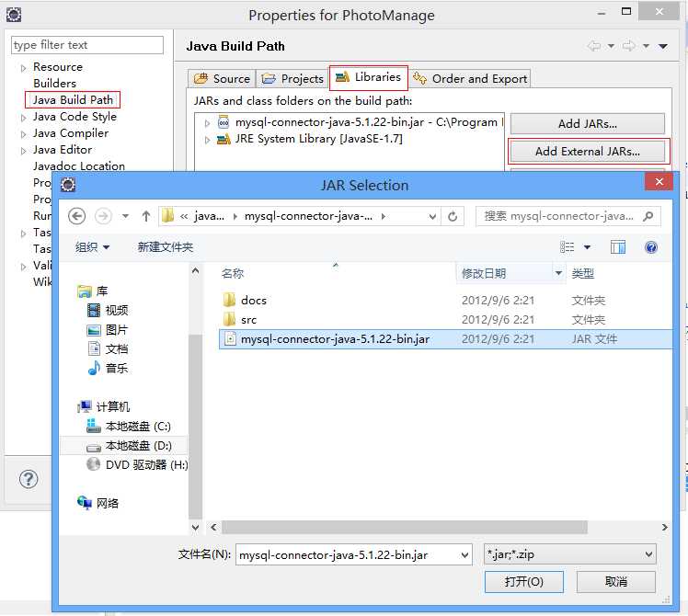Sort by 名称 name column

[232, 273]
